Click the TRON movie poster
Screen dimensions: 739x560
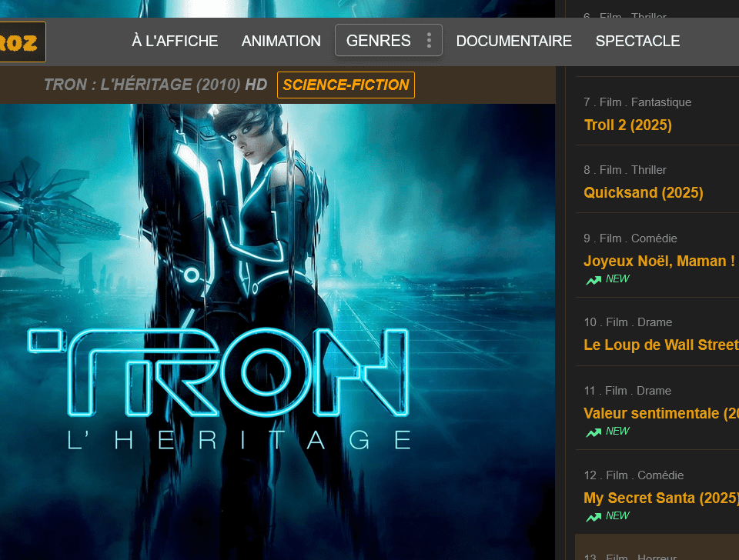tap(277, 331)
